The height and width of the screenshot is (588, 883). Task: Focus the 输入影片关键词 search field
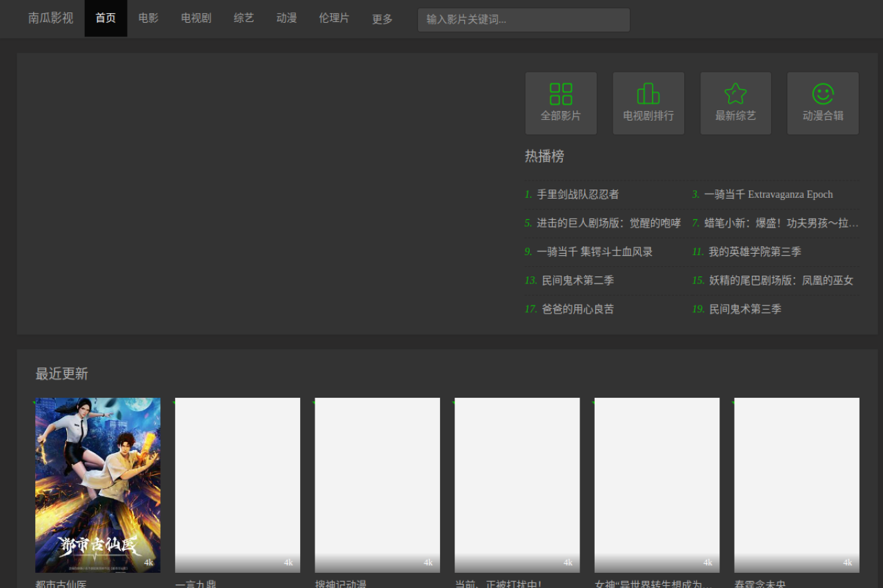click(x=524, y=20)
